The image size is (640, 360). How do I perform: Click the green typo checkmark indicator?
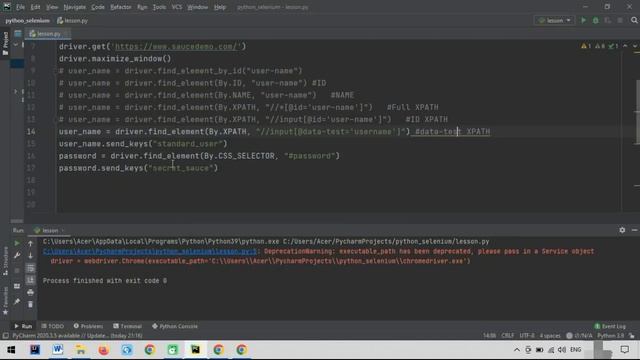point(613,46)
